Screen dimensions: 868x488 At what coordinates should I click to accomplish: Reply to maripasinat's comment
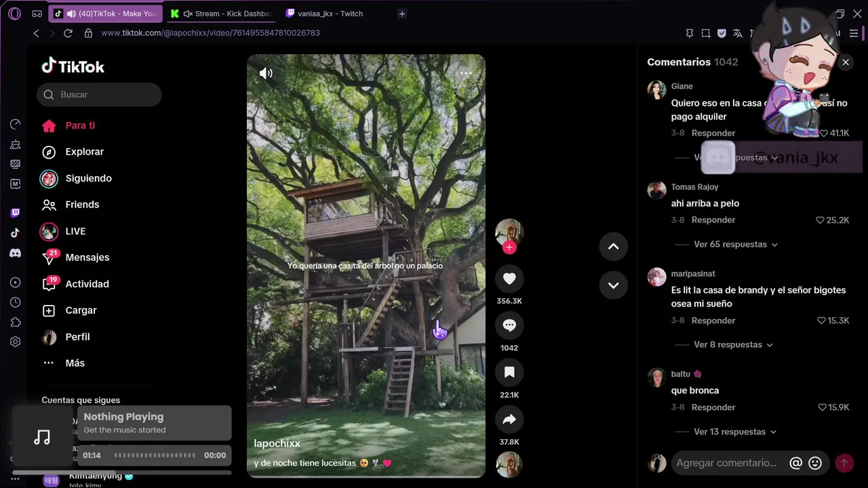pyautogui.click(x=713, y=321)
